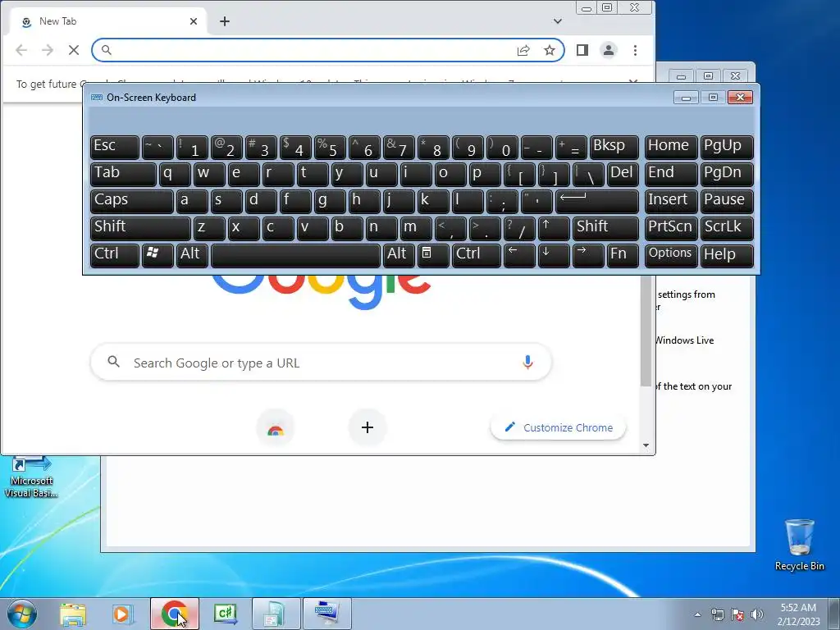The image size is (840, 630).
Task: Open the Chrome profile avatar
Action: [608, 50]
